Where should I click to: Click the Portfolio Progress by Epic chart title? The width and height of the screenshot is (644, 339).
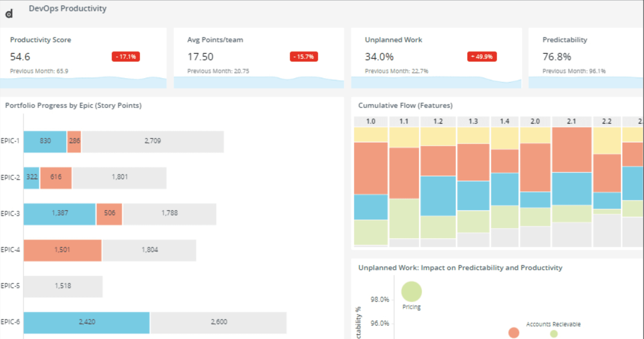coord(73,105)
